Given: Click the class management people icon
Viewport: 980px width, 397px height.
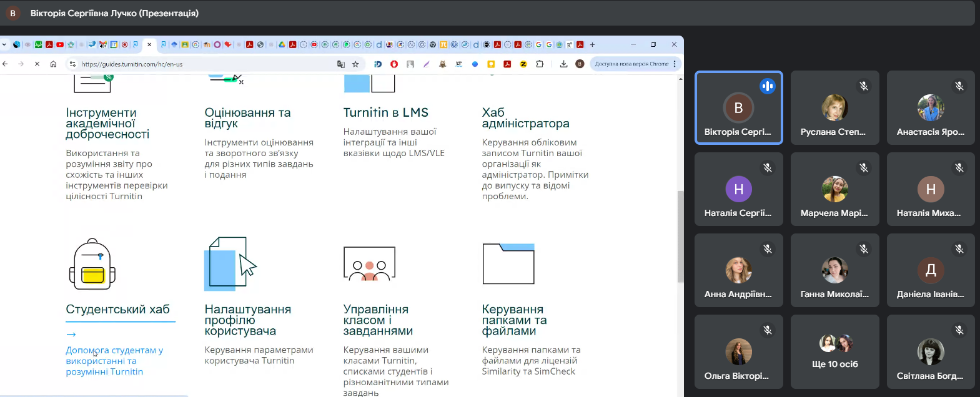Looking at the screenshot, I should [369, 264].
